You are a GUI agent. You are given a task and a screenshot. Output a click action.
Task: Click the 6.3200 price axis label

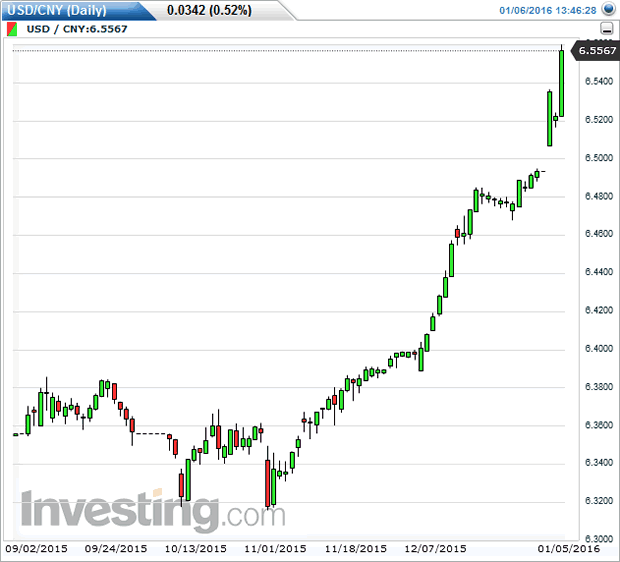pyautogui.click(x=599, y=501)
